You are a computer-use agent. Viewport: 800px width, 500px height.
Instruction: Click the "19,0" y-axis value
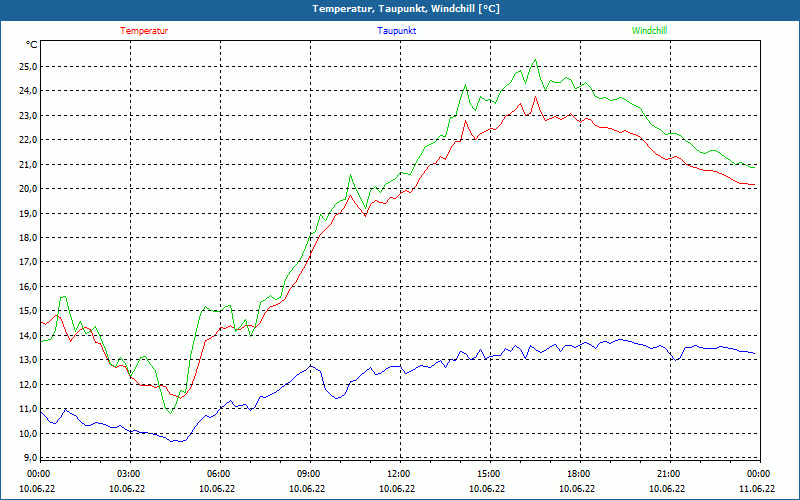[x=28, y=213]
